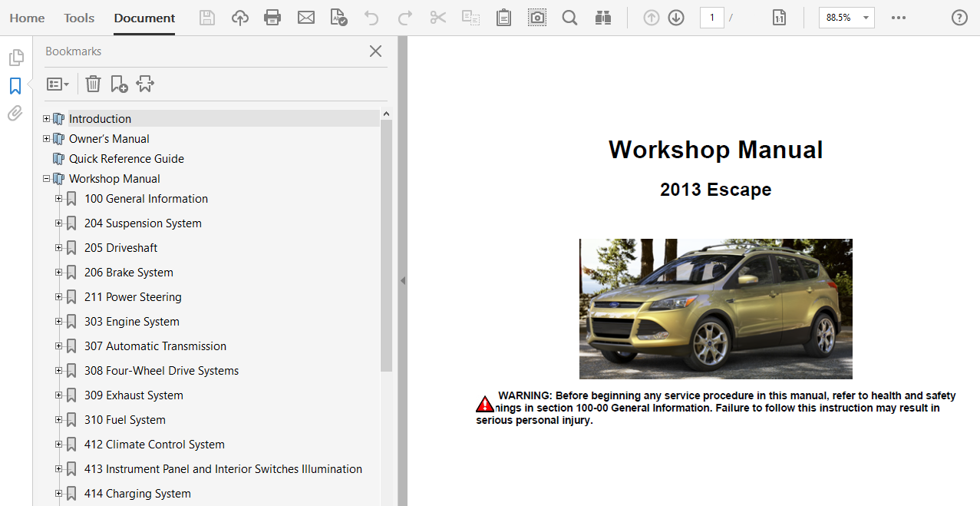Go to next page arrow icon
The width and height of the screenshot is (980, 506).
676,18
